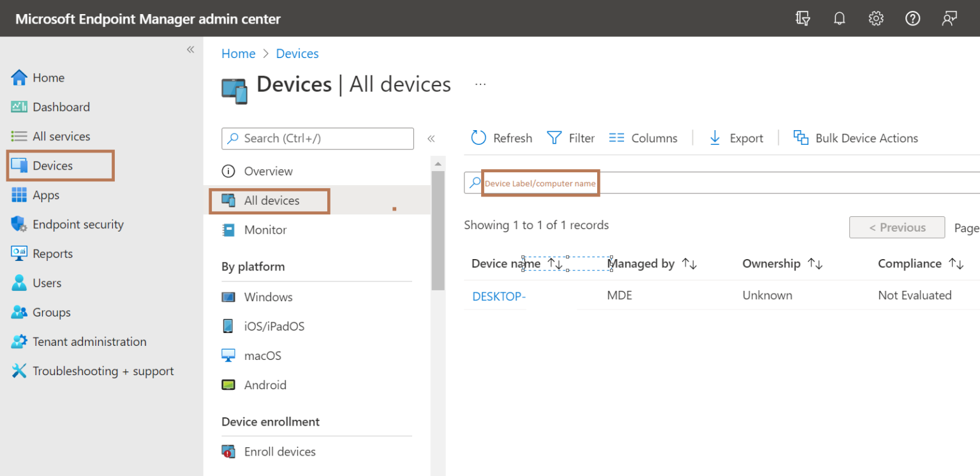Sort by Ownership column
This screenshot has height=476, width=980.
coord(783,264)
